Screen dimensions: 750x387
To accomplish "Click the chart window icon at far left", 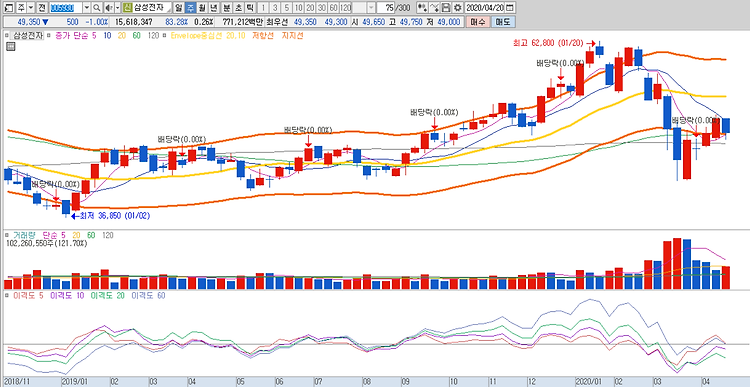I will 9,8.
